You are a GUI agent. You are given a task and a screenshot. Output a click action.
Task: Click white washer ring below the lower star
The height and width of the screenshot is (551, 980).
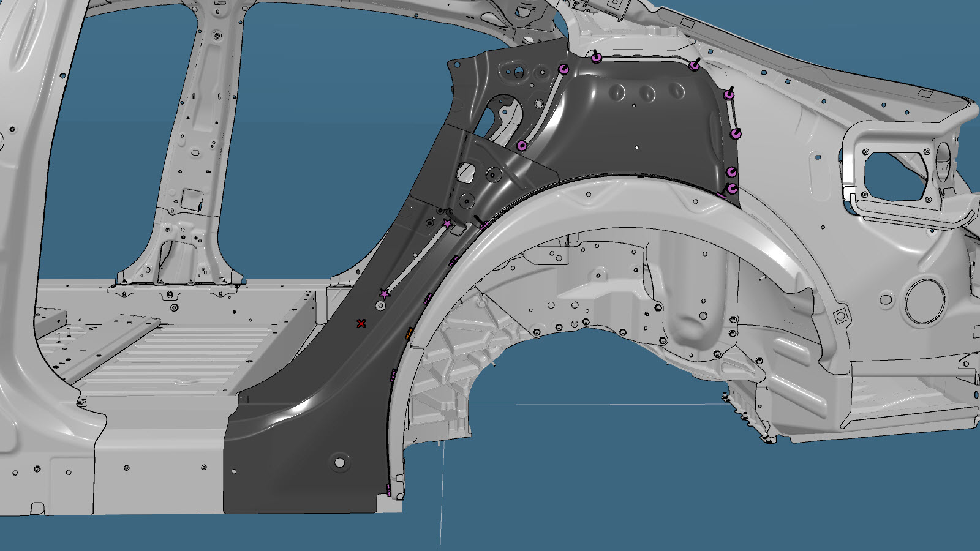pos(380,305)
